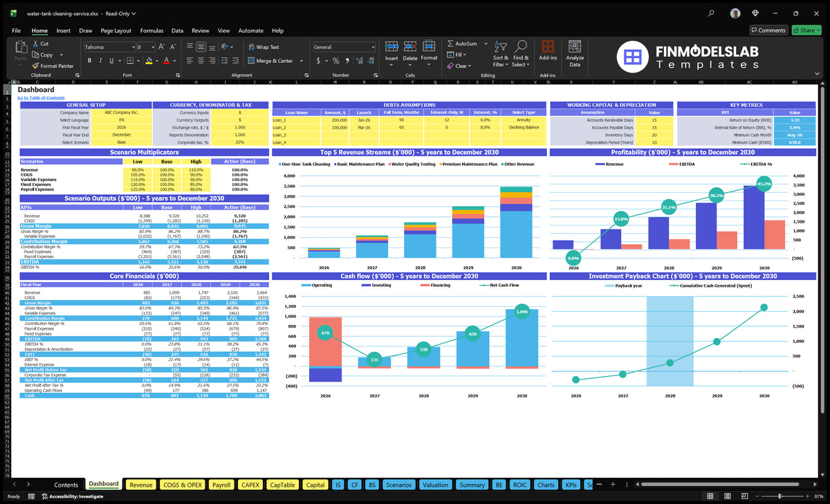Click the Increase Decimal icon
Viewport: 830px width, 504px height.
tap(360, 61)
